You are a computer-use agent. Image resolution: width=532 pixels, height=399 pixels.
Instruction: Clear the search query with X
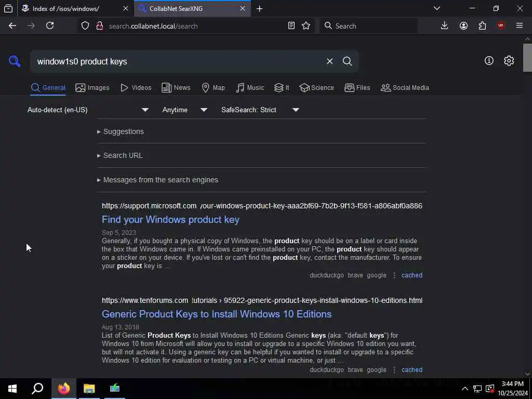pos(329,61)
